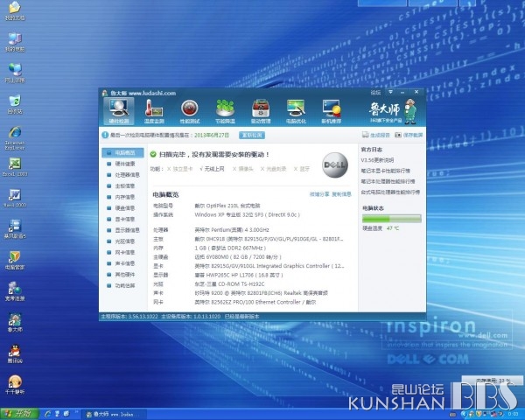Open Internet Explorer desktop icon
525x420 pixels.
tap(15, 137)
